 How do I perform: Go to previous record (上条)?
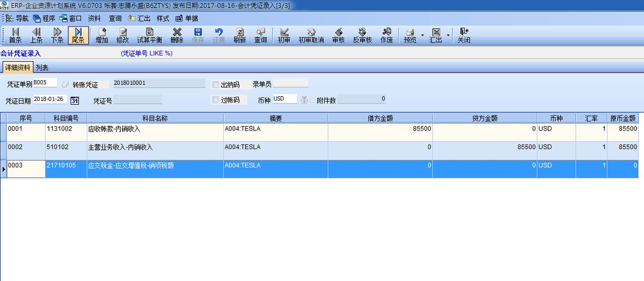point(36,35)
